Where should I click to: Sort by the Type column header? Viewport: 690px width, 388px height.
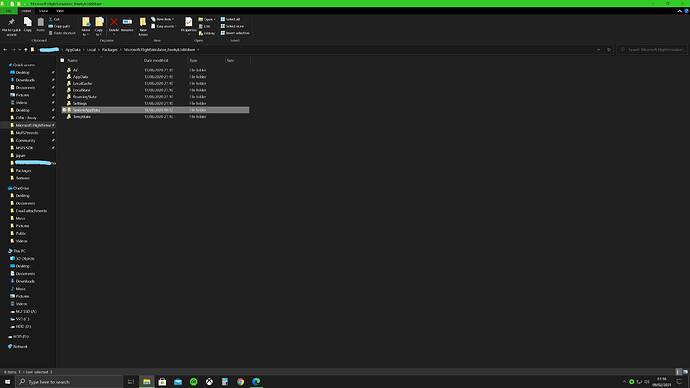click(193, 60)
